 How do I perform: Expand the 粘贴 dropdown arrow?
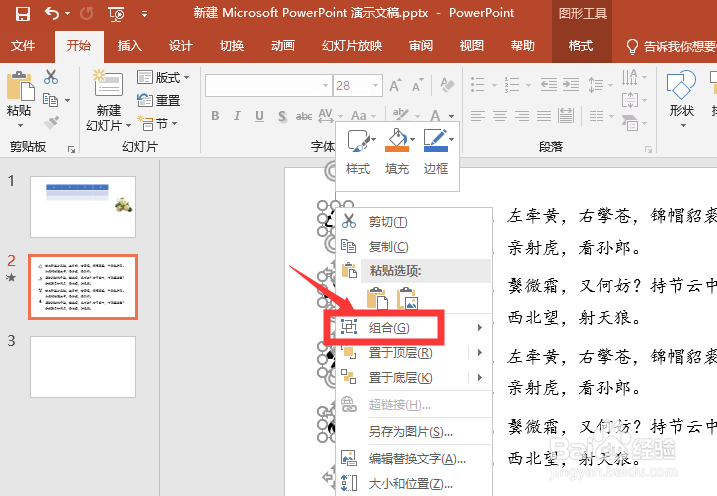pyautogui.click(x=20, y=125)
